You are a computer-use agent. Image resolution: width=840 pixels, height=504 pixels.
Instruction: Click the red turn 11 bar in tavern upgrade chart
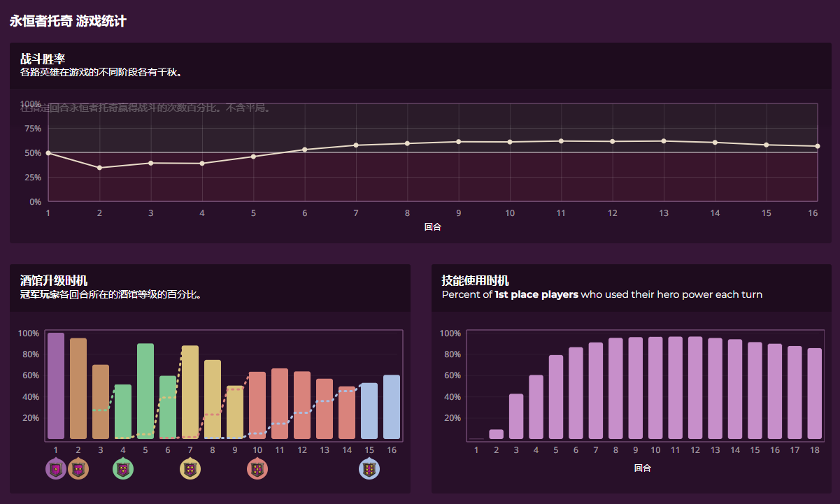point(280,404)
